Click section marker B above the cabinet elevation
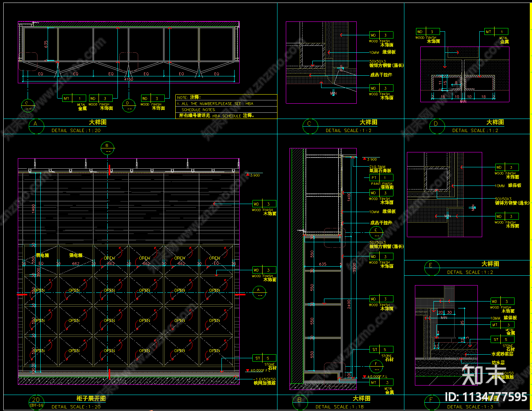Screen dimensions: 532x411 click(x=107, y=148)
